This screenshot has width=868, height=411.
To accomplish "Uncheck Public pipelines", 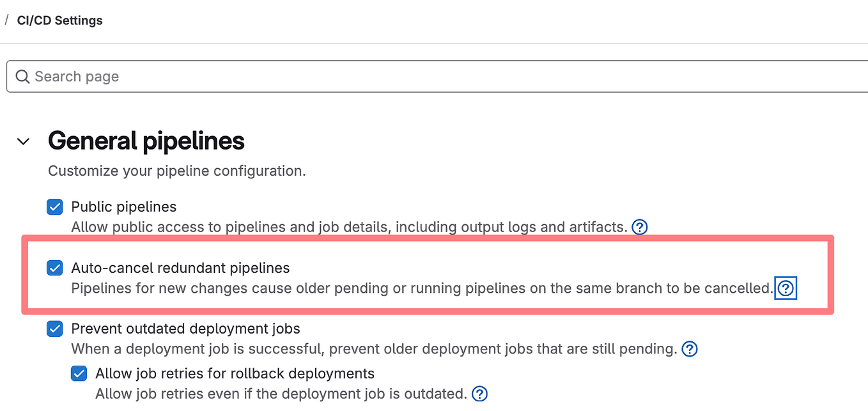I will pos(54,206).
